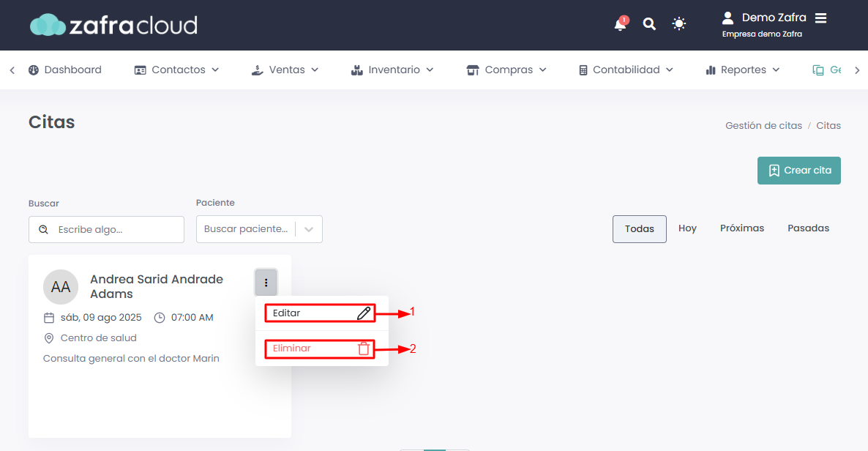Click the Centro de salud location text
This screenshot has width=868, height=451.
pyautogui.click(x=99, y=338)
